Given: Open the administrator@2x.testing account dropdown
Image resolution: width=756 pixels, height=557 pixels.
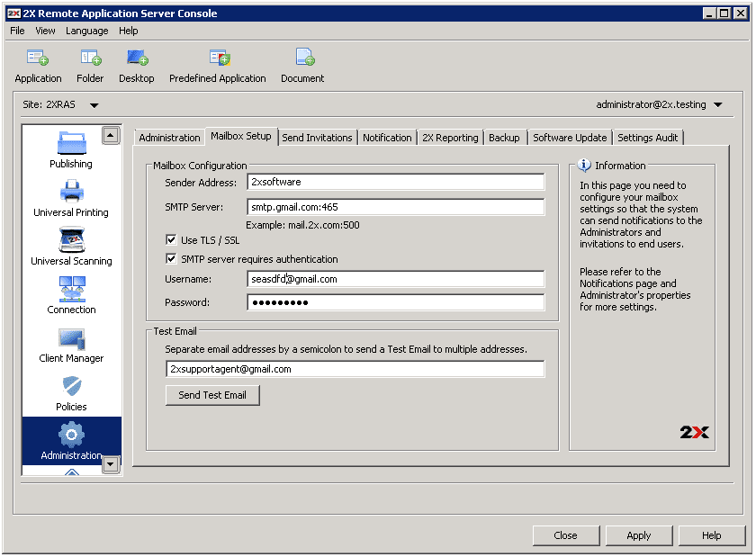Looking at the screenshot, I should 718,104.
